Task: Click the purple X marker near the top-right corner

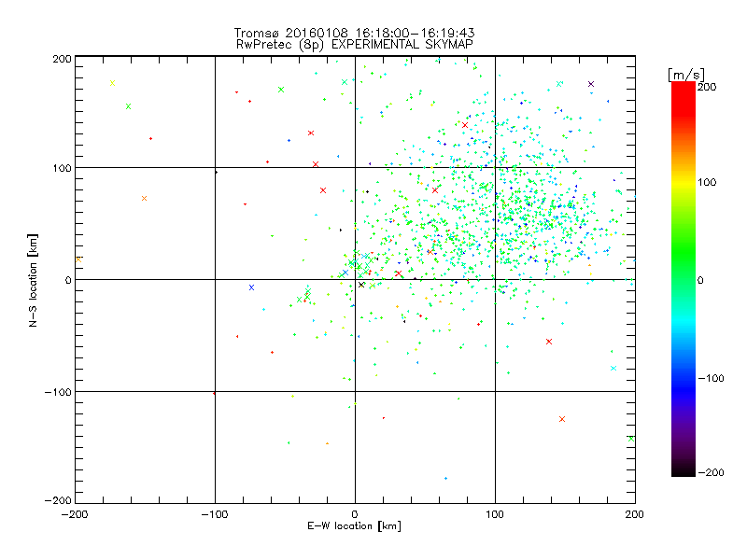Action: [591, 84]
